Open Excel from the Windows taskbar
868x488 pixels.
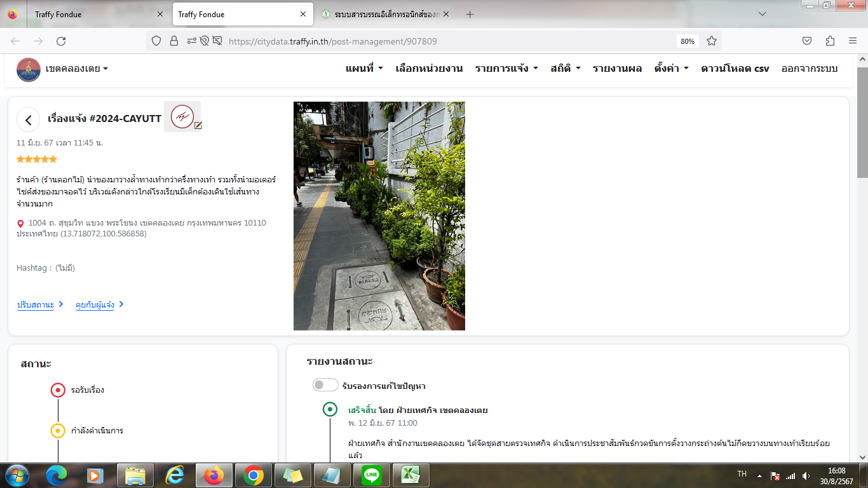pos(410,475)
